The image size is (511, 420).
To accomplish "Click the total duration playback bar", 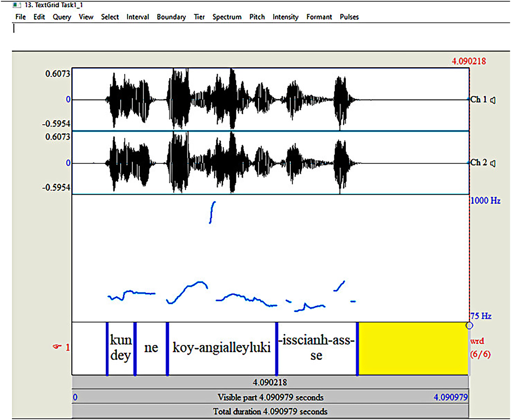I will [270, 412].
